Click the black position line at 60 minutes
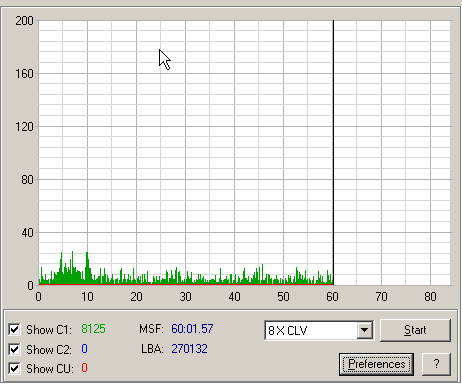The width and height of the screenshot is (462, 384). coord(333,152)
